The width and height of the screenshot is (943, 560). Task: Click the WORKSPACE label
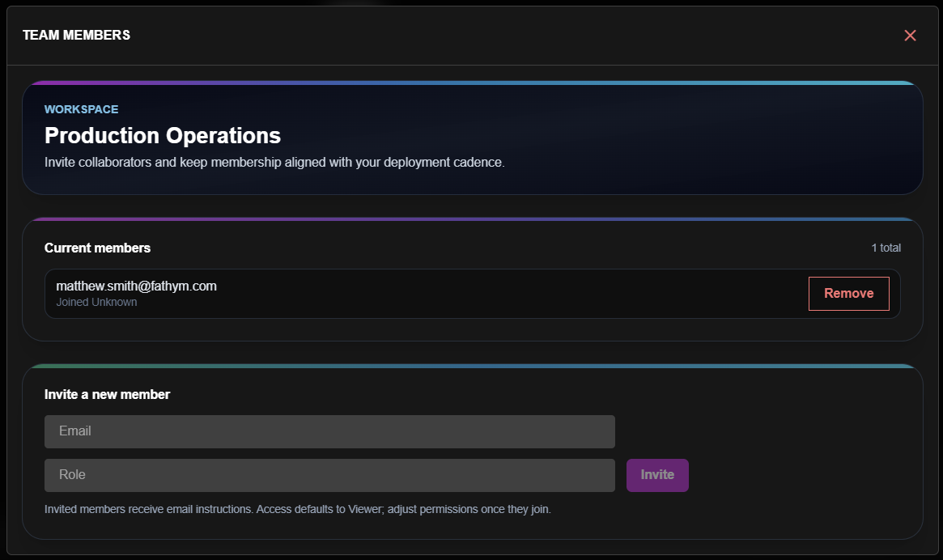pyautogui.click(x=81, y=109)
